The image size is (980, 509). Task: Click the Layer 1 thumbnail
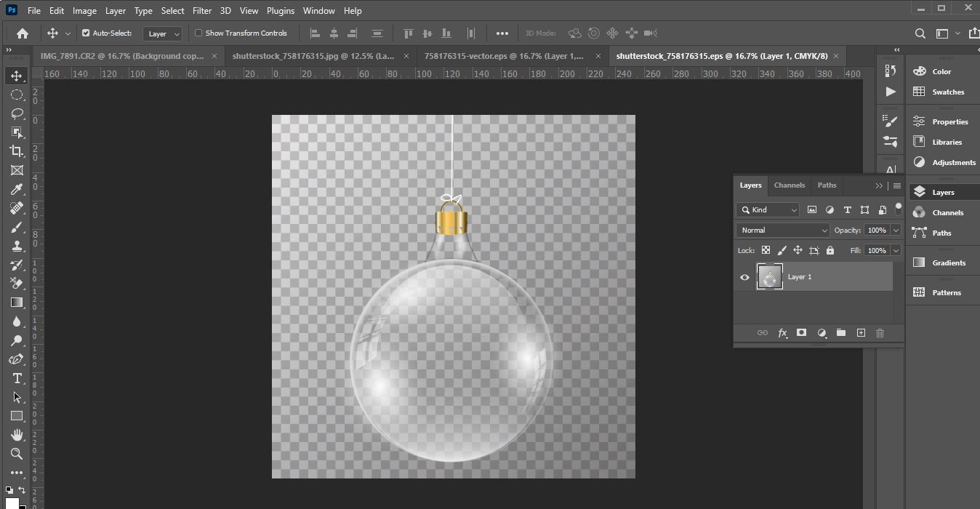coord(769,276)
